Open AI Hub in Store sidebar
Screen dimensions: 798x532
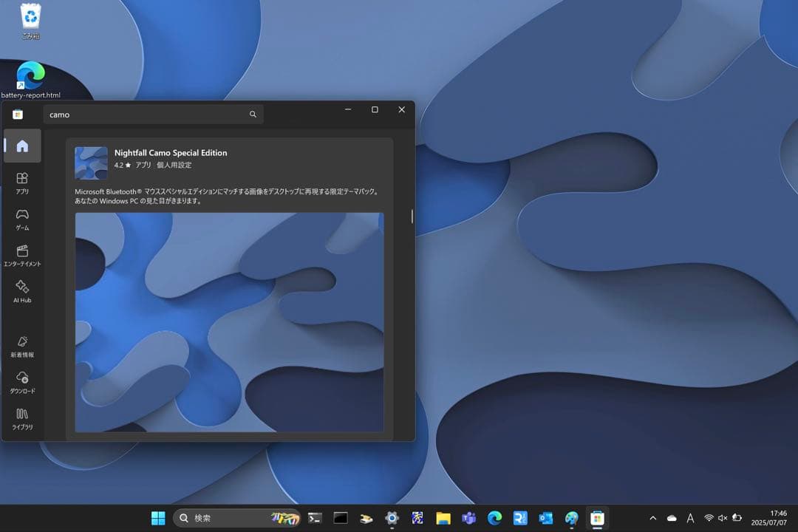(22, 292)
